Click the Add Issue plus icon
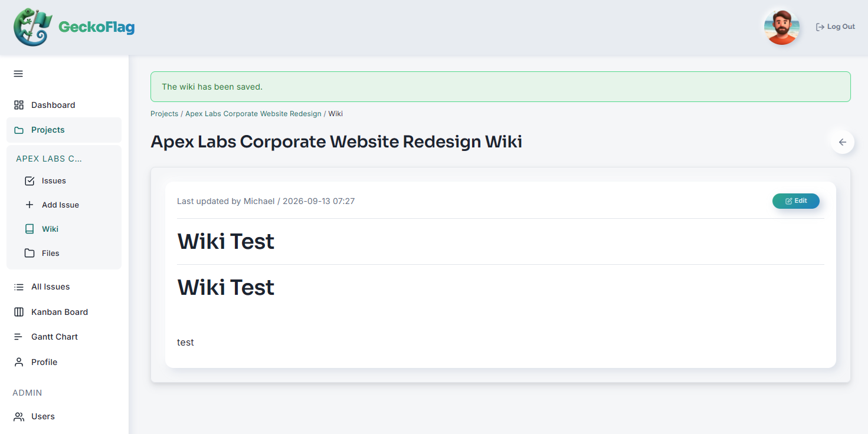This screenshot has width=868, height=434. pyautogui.click(x=30, y=205)
